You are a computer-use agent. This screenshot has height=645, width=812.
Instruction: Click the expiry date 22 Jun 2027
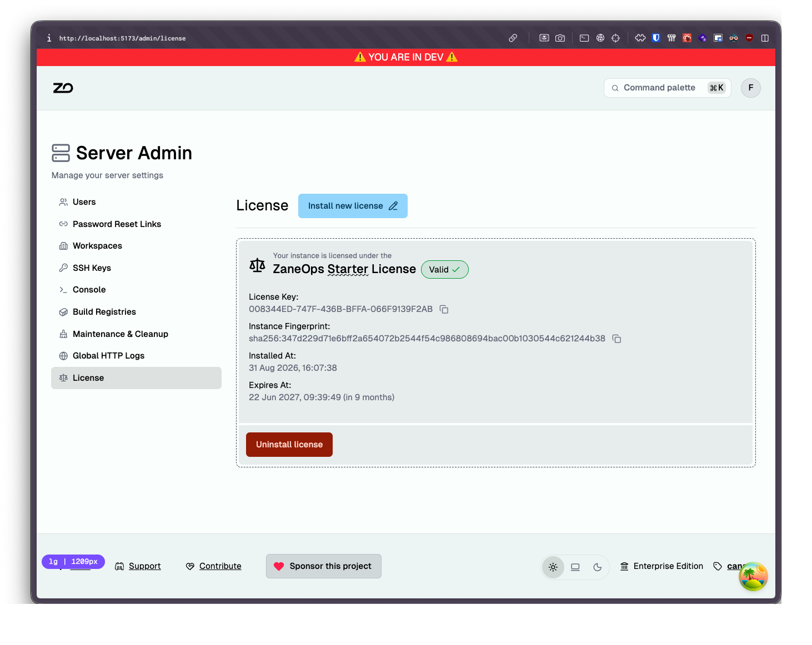coord(322,397)
